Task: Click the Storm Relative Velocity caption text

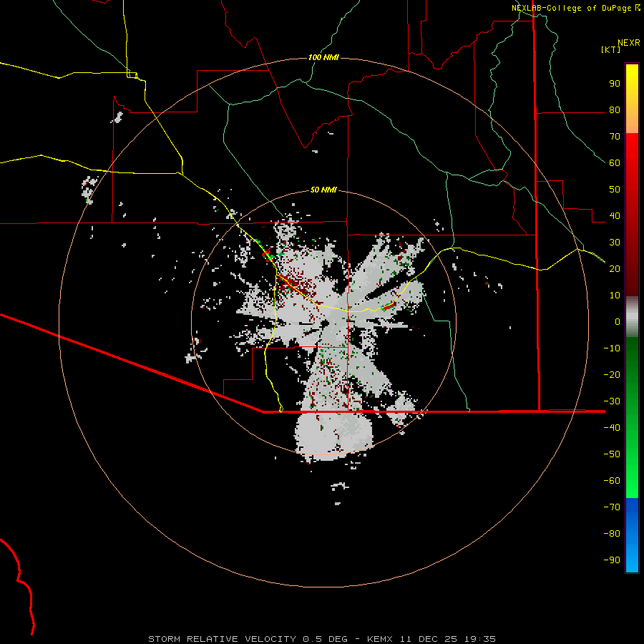Action: coord(322,639)
